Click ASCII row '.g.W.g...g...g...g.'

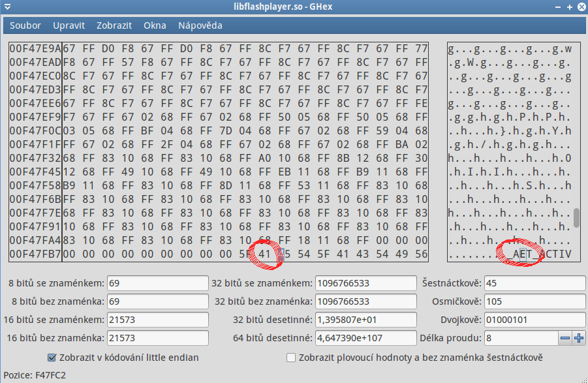click(510, 62)
